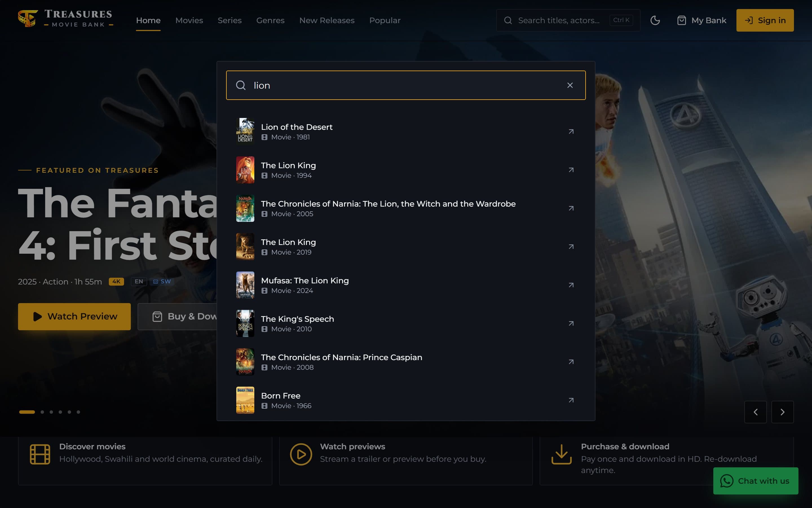Toggle dark mode with the moon icon
The height and width of the screenshot is (508, 812).
pyautogui.click(x=655, y=21)
